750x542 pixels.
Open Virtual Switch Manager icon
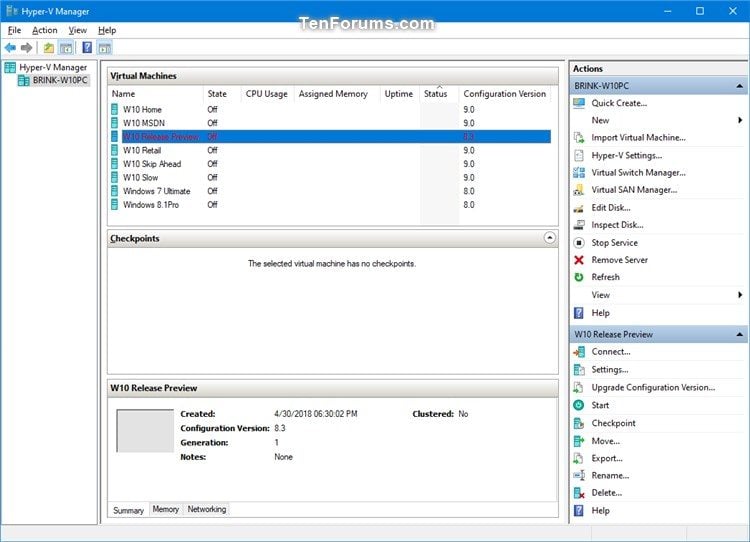pos(579,173)
